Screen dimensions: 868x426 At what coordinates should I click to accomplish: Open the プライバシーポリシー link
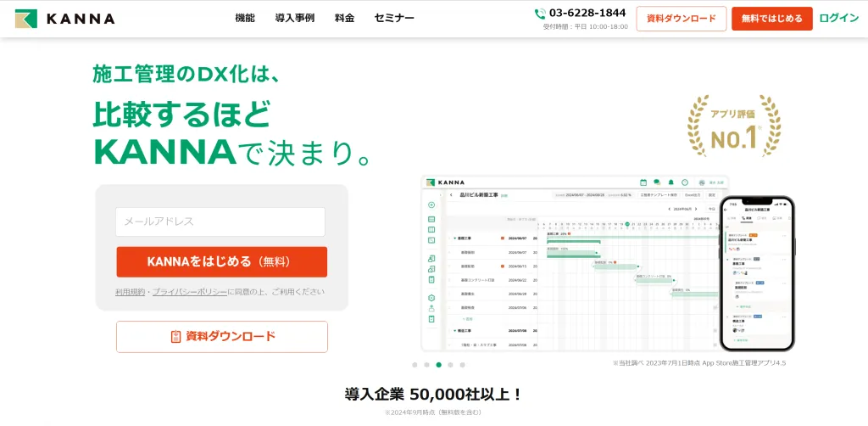tap(190, 291)
